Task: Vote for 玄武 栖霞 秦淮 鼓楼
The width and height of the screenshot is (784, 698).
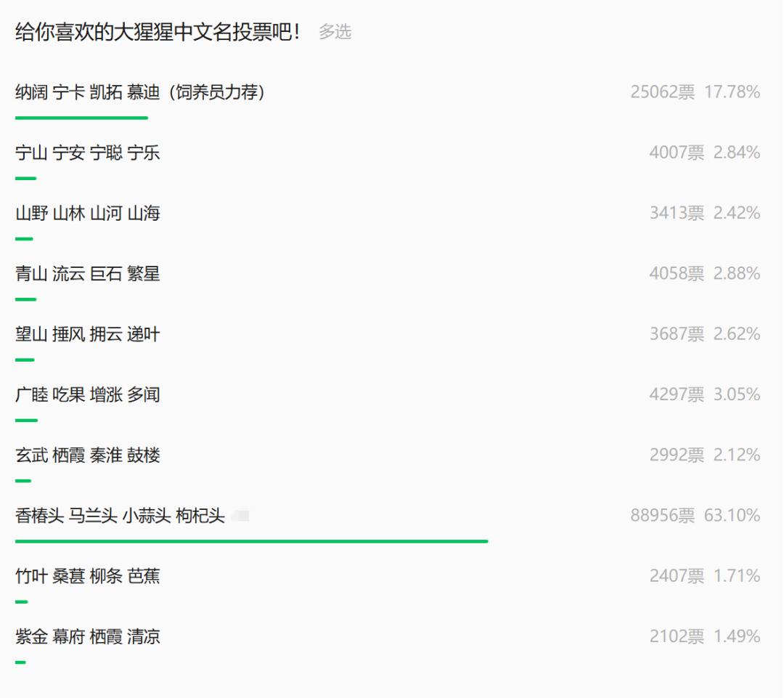Action: (88, 455)
